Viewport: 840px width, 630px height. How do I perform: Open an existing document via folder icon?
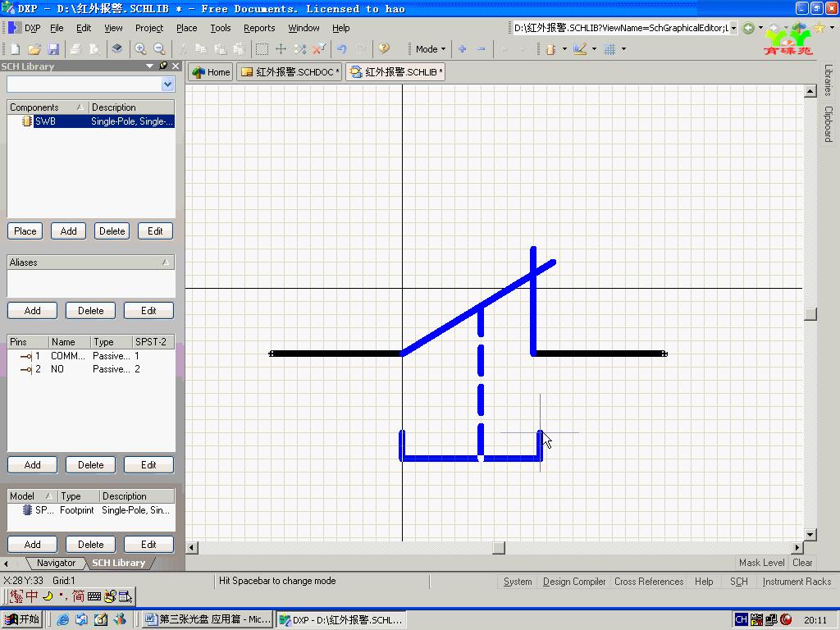point(34,49)
